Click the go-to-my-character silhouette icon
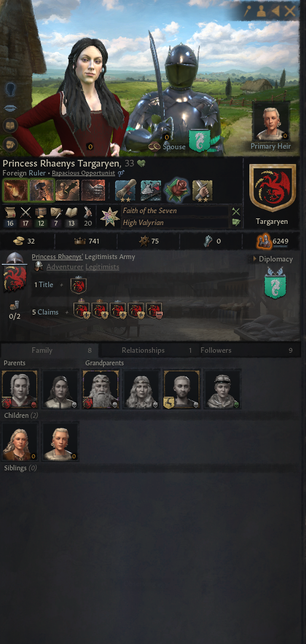Screen dimensions: 306x644 tap(261, 11)
